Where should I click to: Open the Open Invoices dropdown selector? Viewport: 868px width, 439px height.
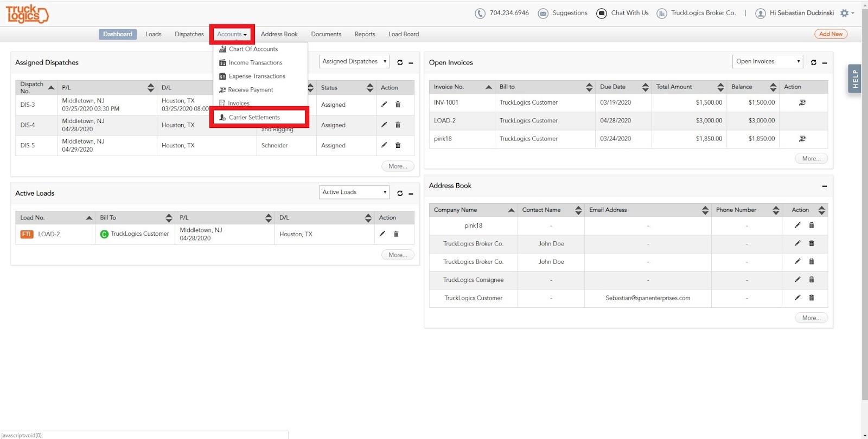pyautogui.click(x=768, y=62)
